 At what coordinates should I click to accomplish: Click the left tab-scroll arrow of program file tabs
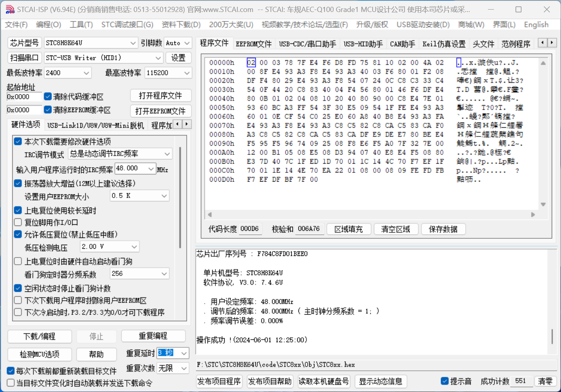point(542,42)
